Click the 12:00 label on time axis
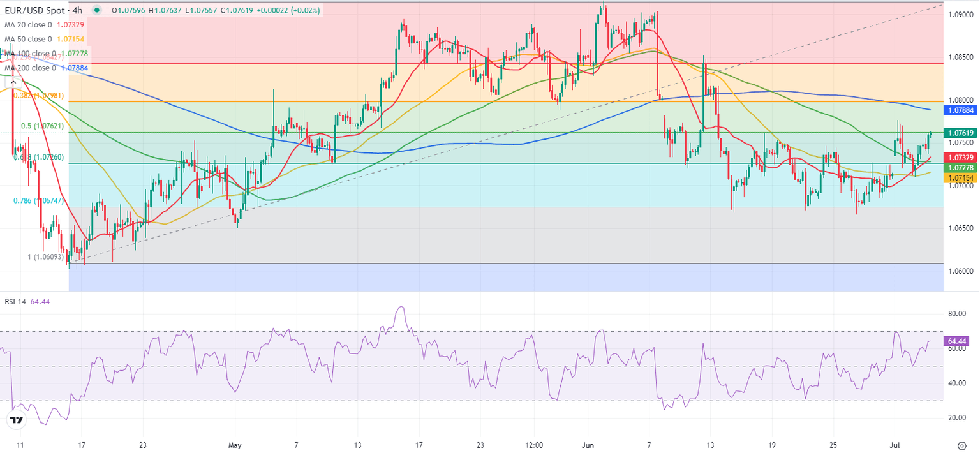Screen dimensions: 980x453 (x=534, y=445)
